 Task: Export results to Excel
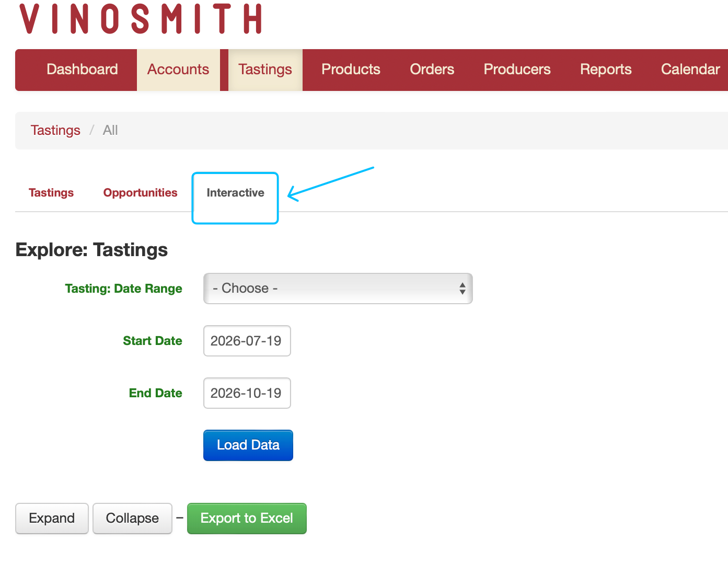[x=247, y=519]
